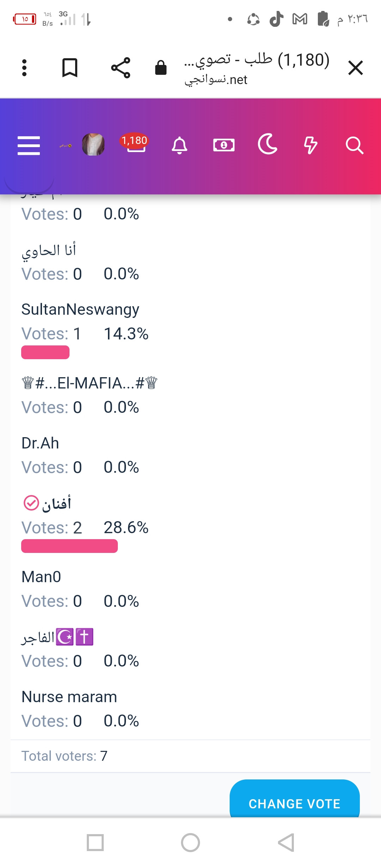Open the user profile avatar

(93, 145)
